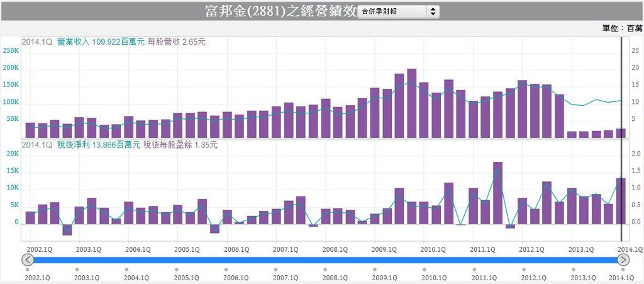Click the blue timeline range bar

(x=325, y=259)
